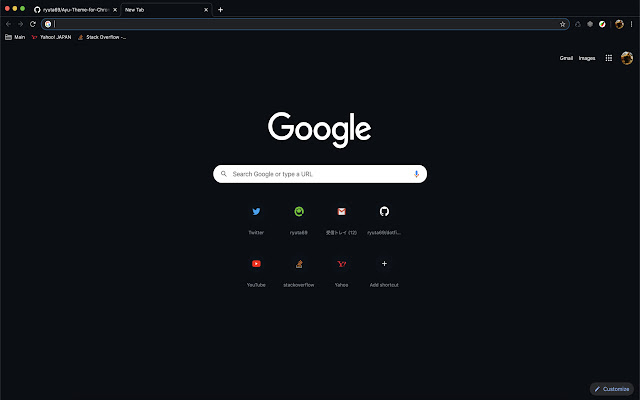Screen dimensions: 640x400
Task: Open a new tab with the plus button
Action: click(220, 9)
